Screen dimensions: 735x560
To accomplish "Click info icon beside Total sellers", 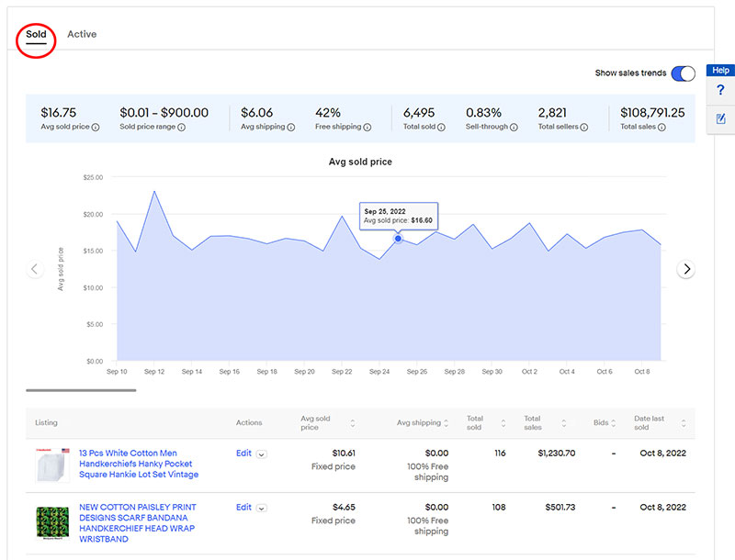I will (586, 127).
